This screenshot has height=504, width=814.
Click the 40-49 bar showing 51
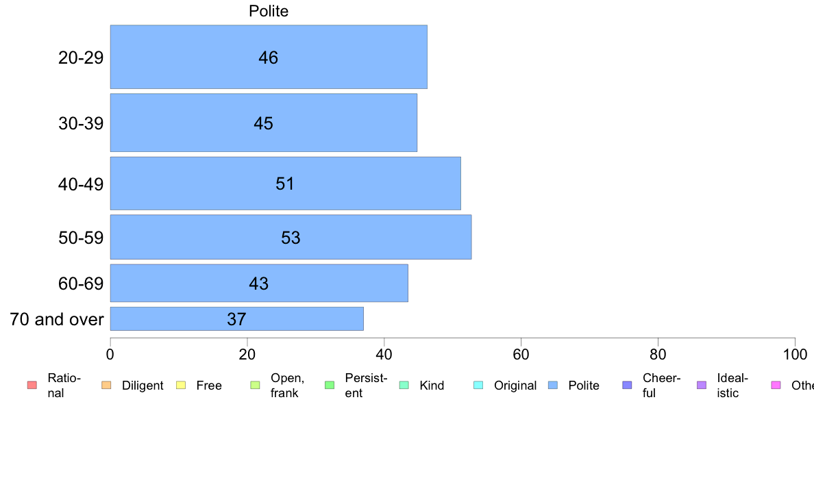tap(285, 184)
